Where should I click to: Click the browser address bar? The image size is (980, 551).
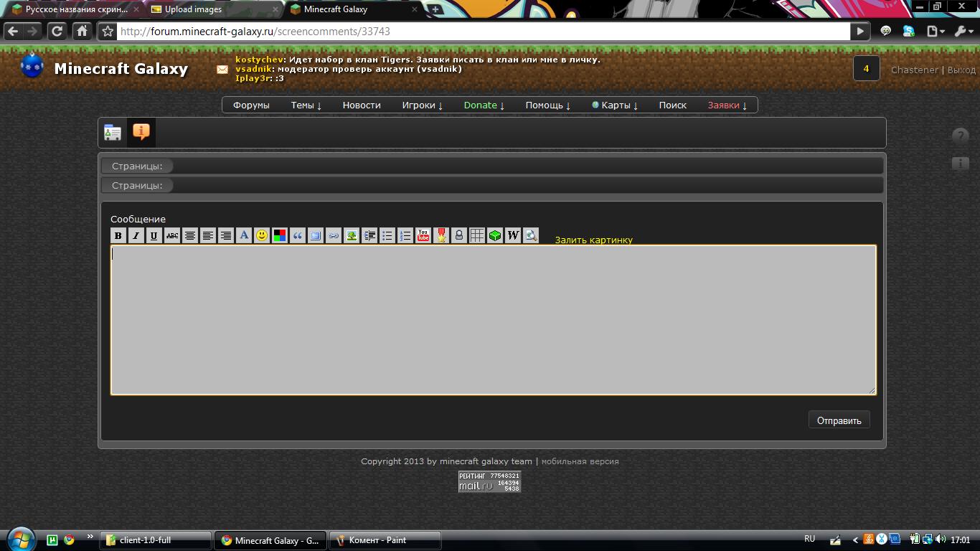pyautogui.click(x=483, y=32)
